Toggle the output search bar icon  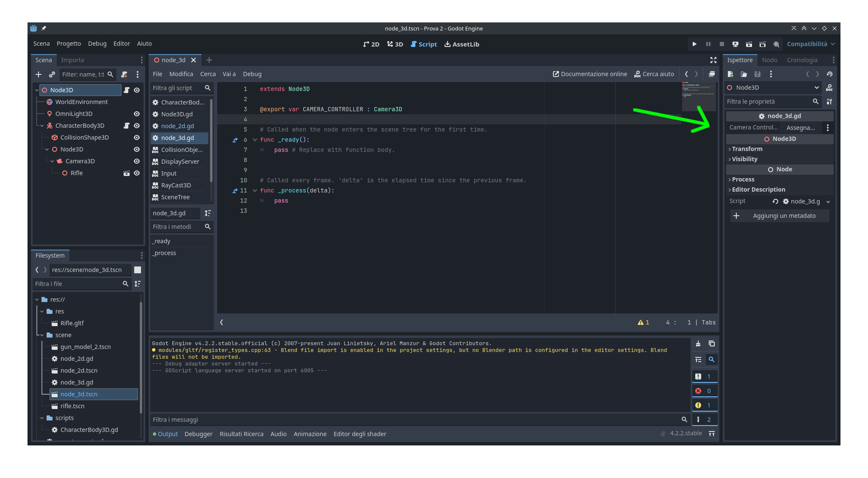tap(712, 360)
